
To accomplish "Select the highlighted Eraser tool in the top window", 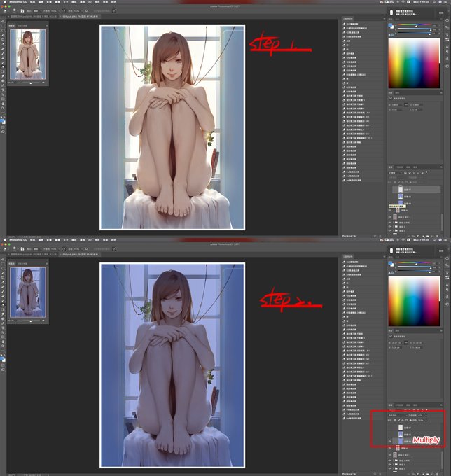I will (x=3, y=66).
